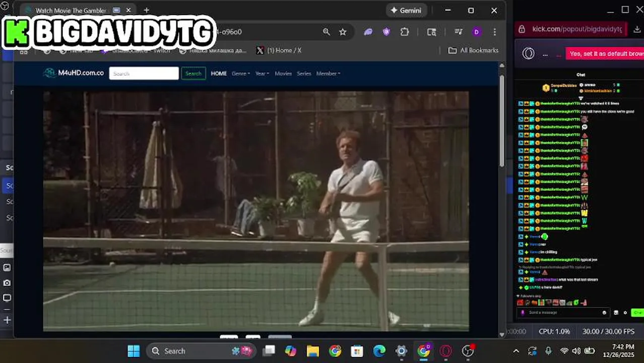The height and width of the screenshot is (363, 644).
Task: Expand the Year dropdown menu
Action: [x=262, y=74]
